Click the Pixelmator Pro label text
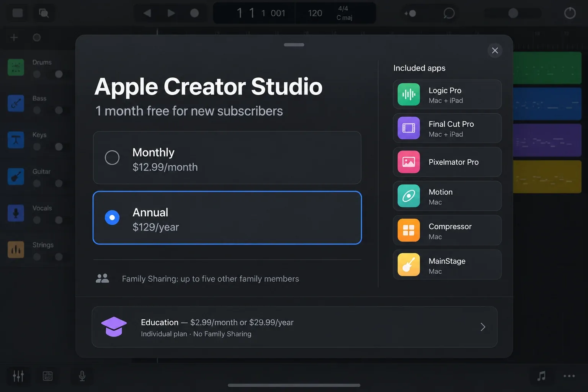 coord(454,162)
